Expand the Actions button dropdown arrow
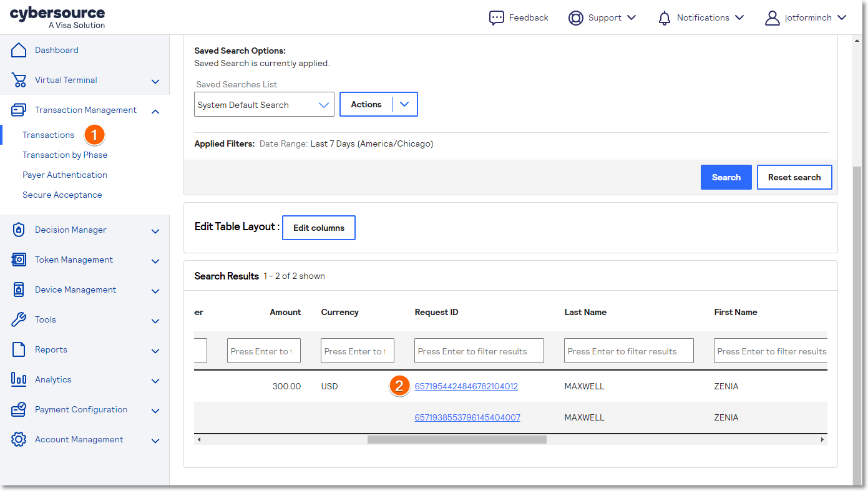The width and height of the screenshot is (868, 491). click(x=404, y=105)
